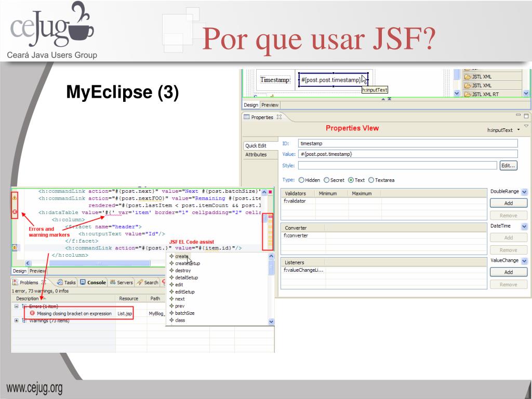Click the error marker in editor gutter

[15, 212]
